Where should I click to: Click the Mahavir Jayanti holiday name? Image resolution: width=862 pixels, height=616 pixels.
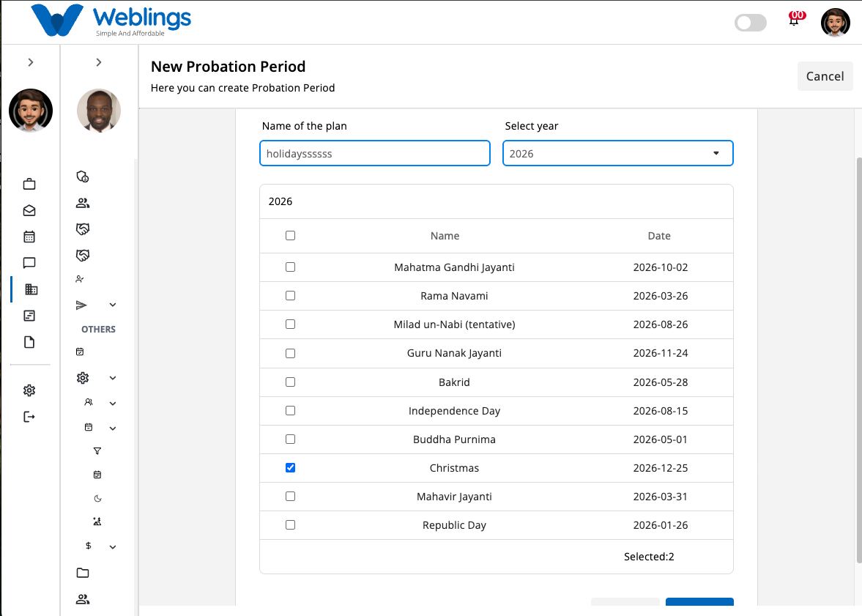point(454,497)
